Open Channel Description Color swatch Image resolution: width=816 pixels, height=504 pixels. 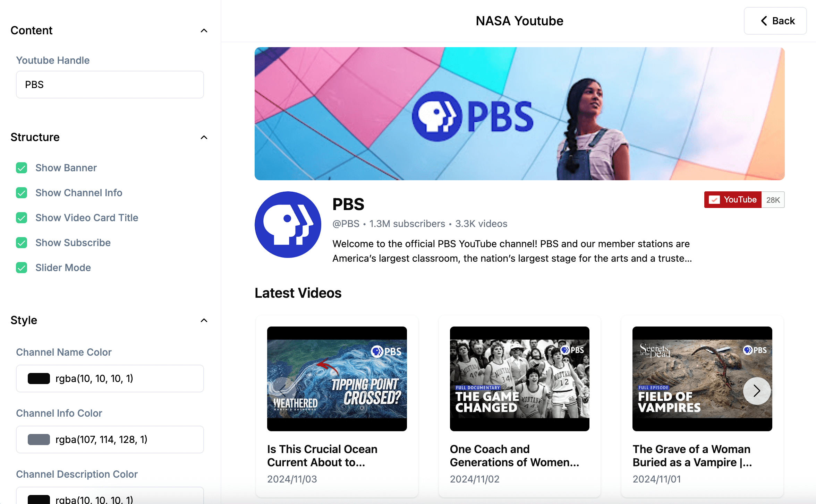[39, 499]
